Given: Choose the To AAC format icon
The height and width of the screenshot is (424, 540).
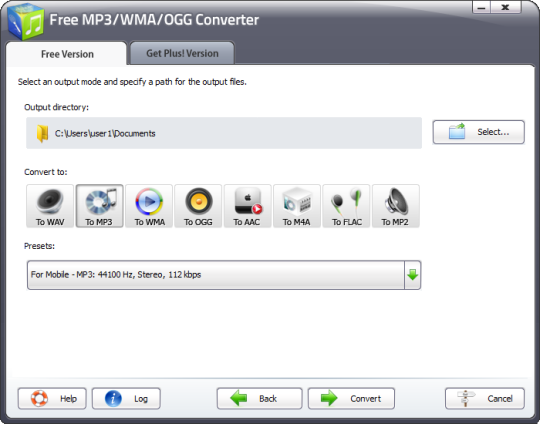Looking at the screenshot, I should point(248,206).
